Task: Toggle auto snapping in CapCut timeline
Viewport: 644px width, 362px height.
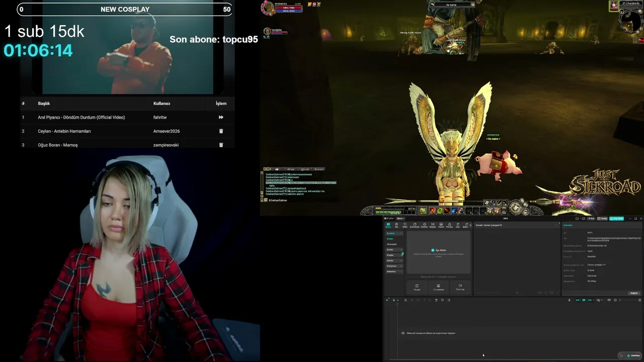Action: click(x=584, y=300)
